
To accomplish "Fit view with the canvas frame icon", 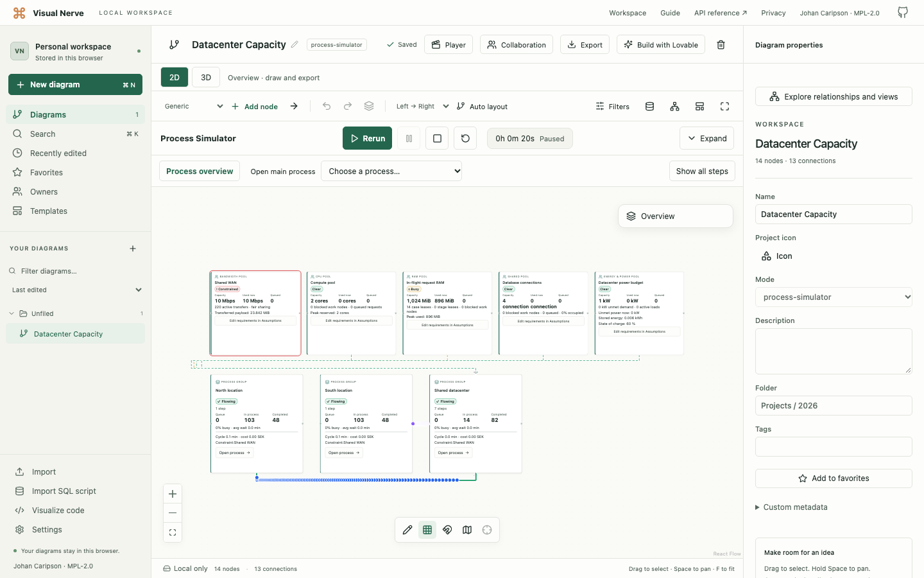I will click(173, 532).
